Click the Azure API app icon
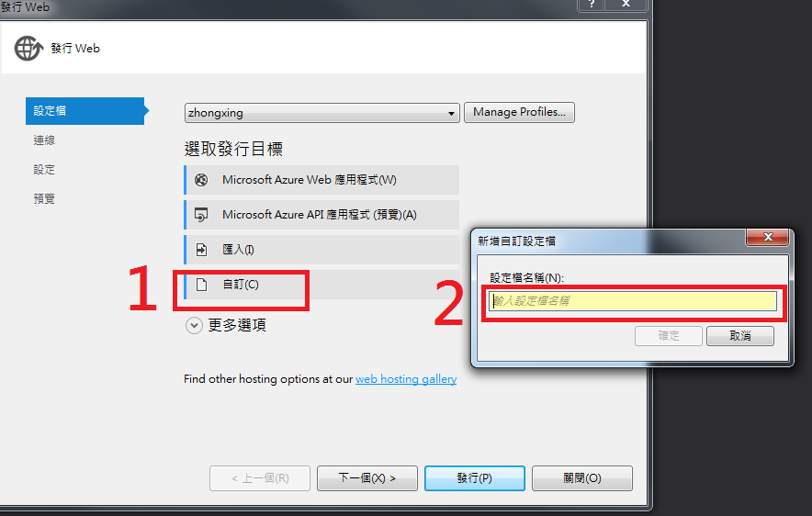 point(201,214)
